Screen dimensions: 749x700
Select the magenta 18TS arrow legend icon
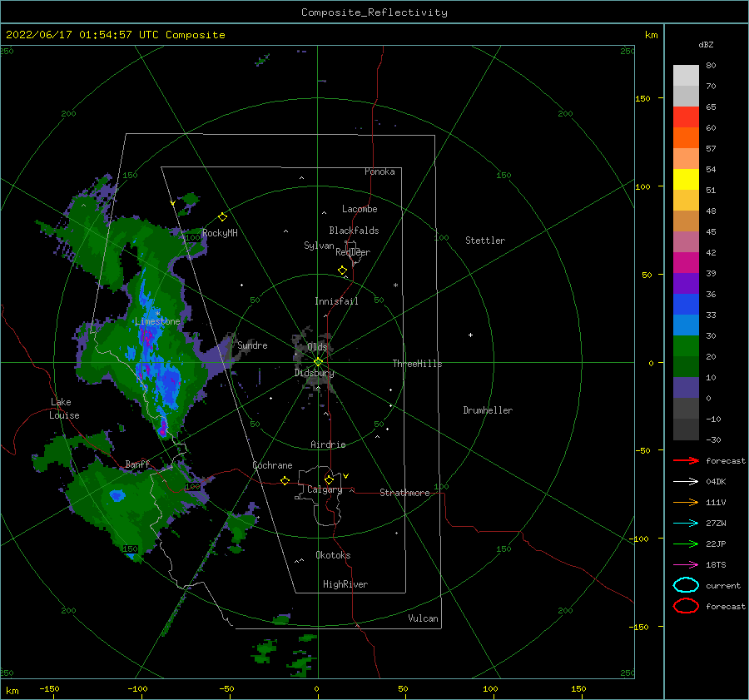click(x=686, y=565)
